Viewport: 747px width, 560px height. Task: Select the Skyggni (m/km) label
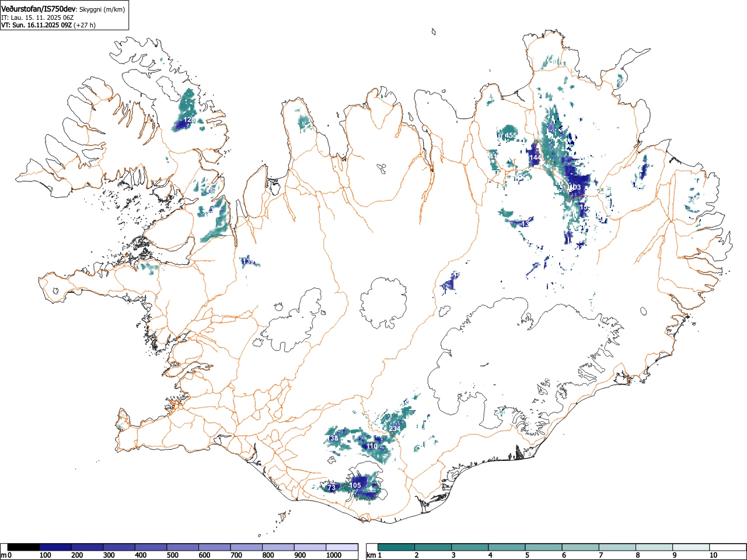pos(101,9)
